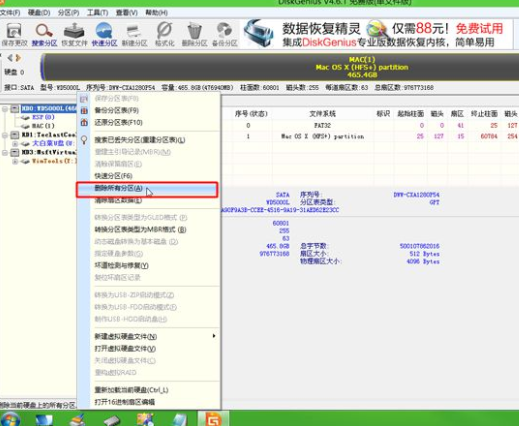Choose 转换分区表类型为MBR格式 menu entry

click(x=140, y=229)
